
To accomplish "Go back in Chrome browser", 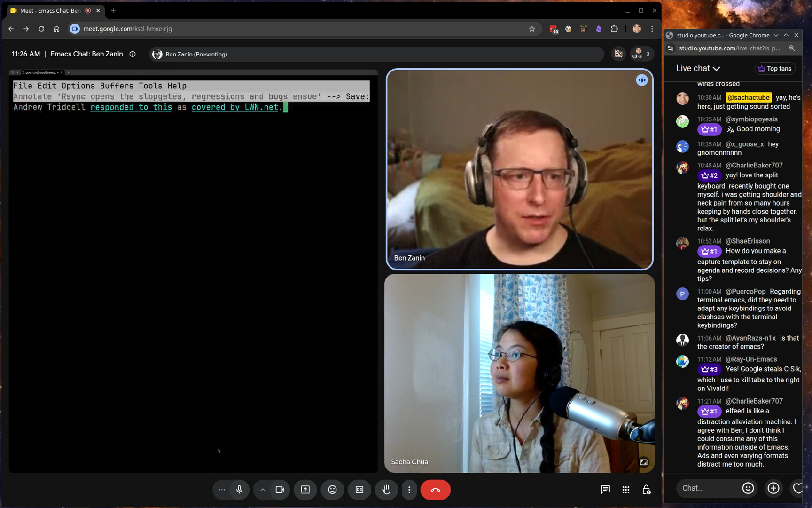I will click(x=11, y=29).
